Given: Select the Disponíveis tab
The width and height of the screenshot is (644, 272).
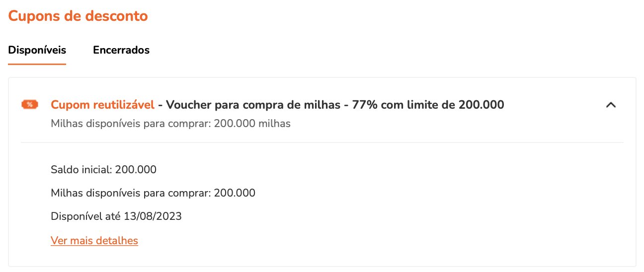Looking at the screenshot, I should pyautogui.click(x=37, y=50).
